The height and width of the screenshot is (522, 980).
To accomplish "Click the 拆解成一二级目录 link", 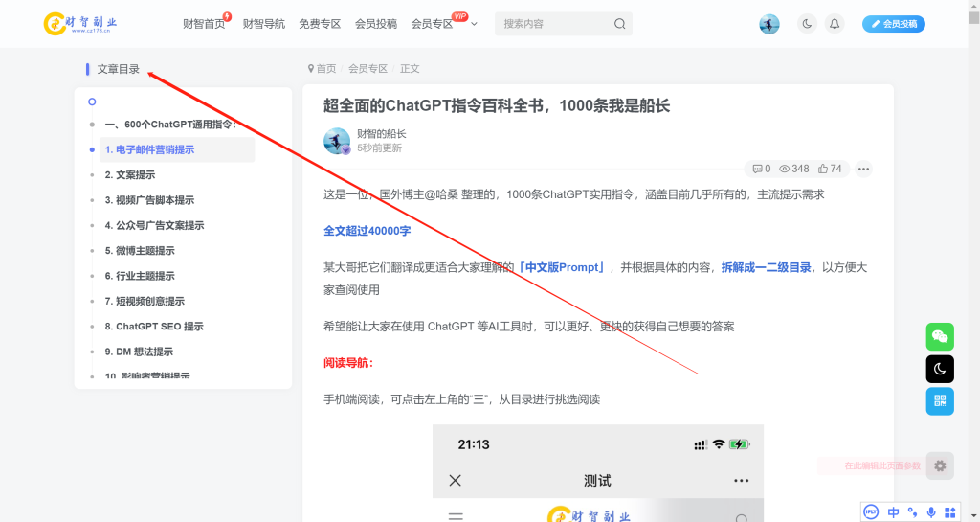I will point(767,267).
